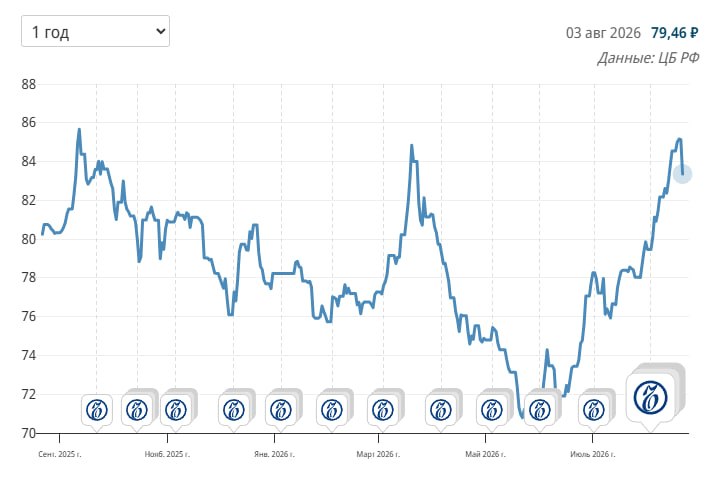Click the "Янв. 2026 г." axis label
The image size is (707, 480).
275,454
